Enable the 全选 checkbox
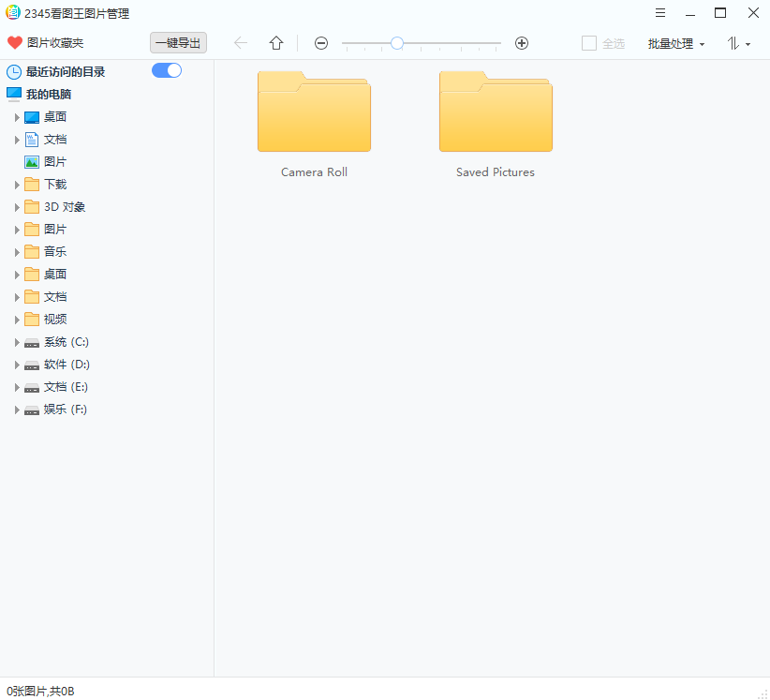The image size is (770, 700). (587, 43)
